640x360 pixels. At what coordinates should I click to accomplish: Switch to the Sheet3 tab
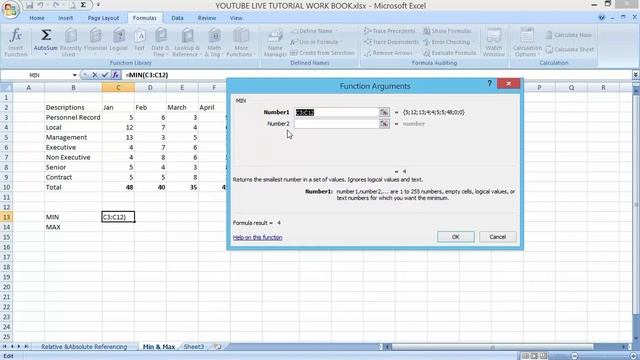[193, 347]
